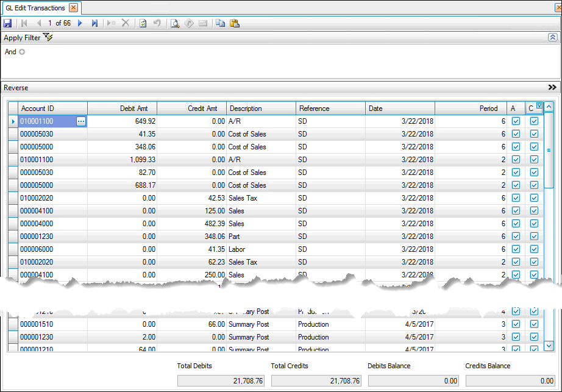Select the GL Edit Transactions tab
The image size is (562, 392).
tap(35, 8)
